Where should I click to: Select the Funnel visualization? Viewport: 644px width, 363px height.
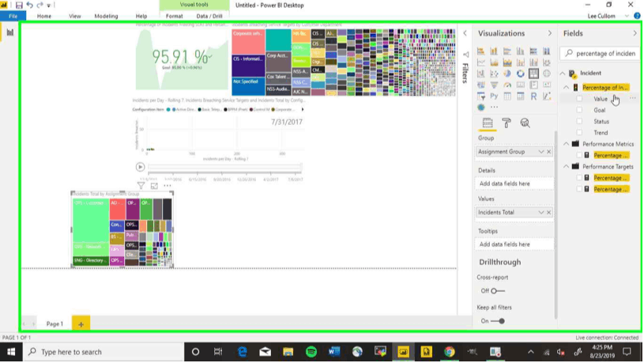[x=494, y=85]
